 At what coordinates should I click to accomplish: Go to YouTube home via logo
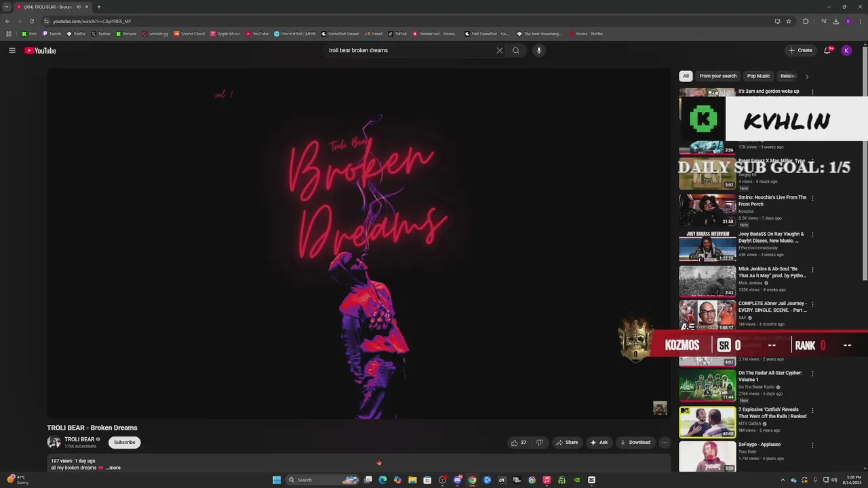[x=40, y=51]
